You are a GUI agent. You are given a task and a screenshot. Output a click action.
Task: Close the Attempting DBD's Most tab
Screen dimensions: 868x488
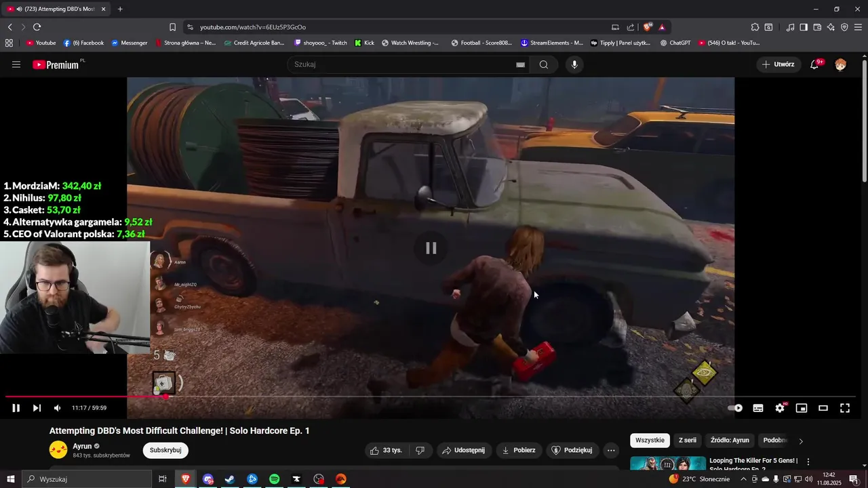coord(103,9)
